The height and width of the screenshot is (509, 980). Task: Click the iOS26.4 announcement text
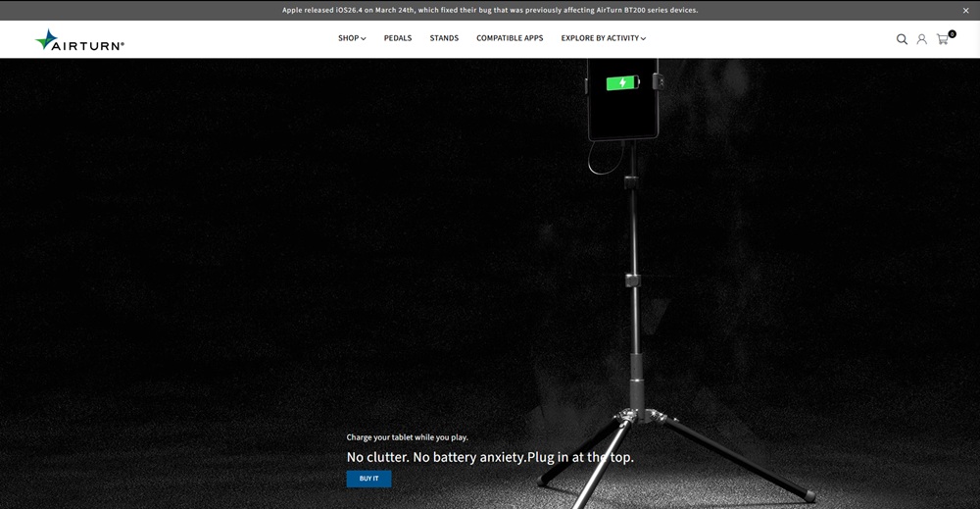click(x=490, y=10)
